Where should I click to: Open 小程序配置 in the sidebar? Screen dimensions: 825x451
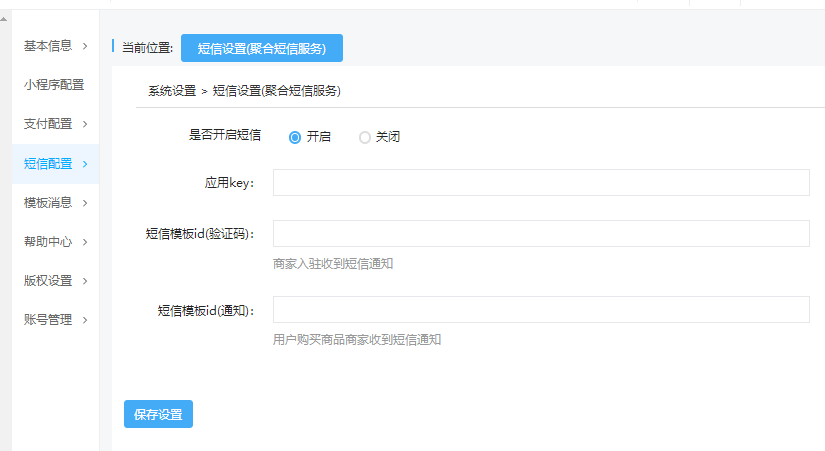pos(55,85)
